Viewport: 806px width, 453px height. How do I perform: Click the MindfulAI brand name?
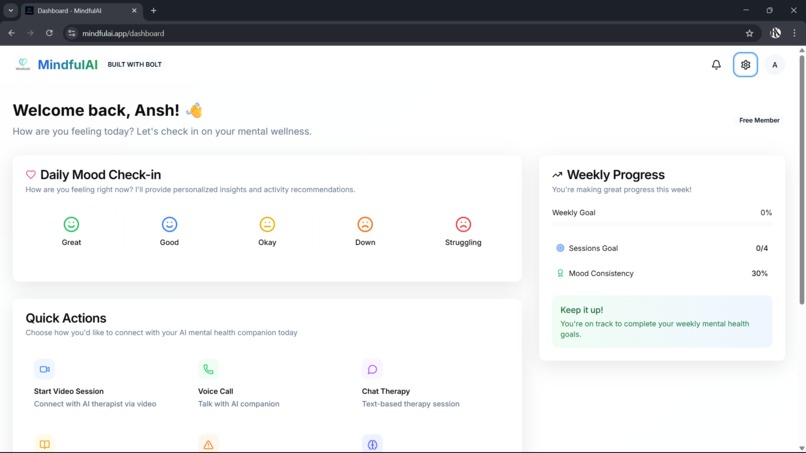(67, 65)
